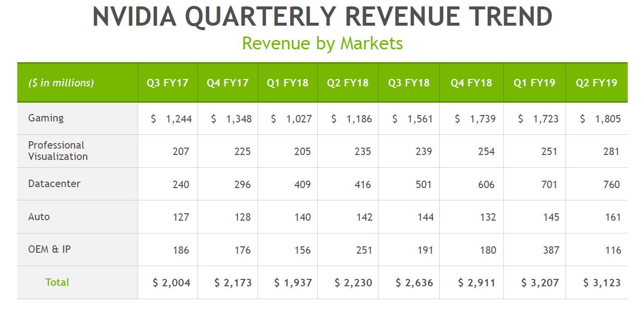Pick Datacenter value "501"

(424, 185)
